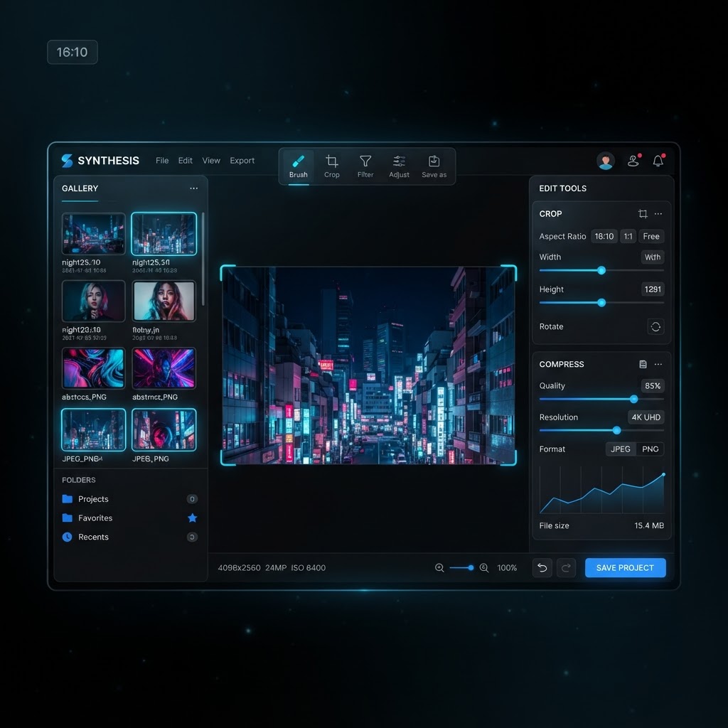Open the Filter tool

coord(365,166)
